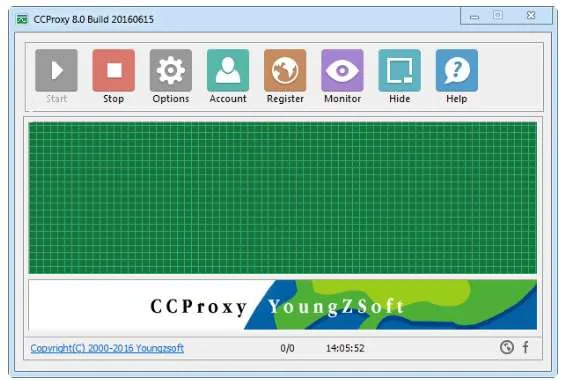This screenshot has height=380, width=561.
Task: Click the 0/0 connection counter
Action: coord(287,348)
